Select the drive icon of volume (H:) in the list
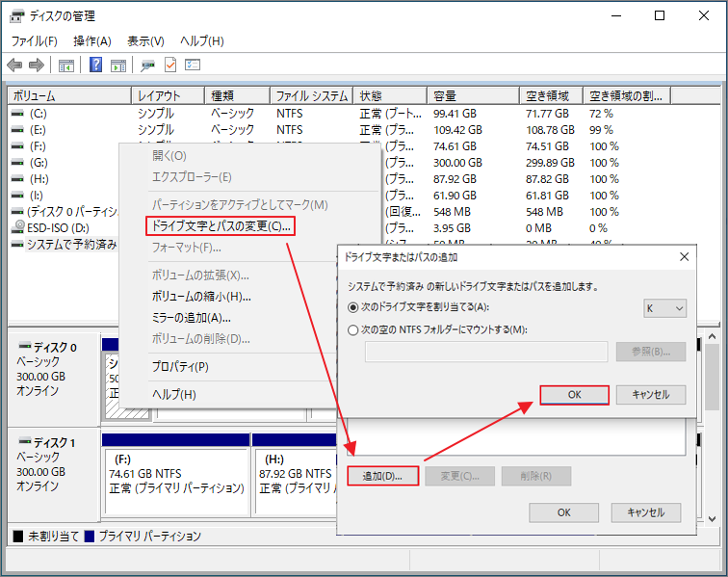Viewport: 728px width, 577px height. point(17,179)
